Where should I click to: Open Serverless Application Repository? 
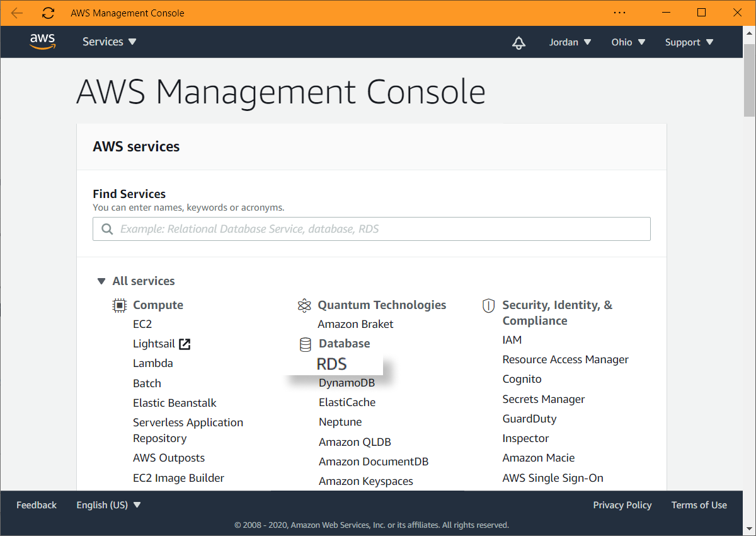tap(188, 430)
